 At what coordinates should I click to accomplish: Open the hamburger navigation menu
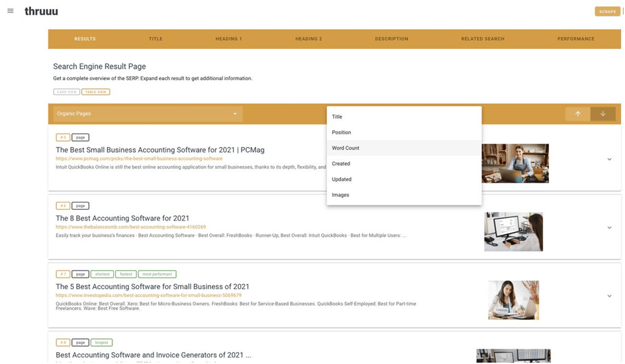pos(10,11)
